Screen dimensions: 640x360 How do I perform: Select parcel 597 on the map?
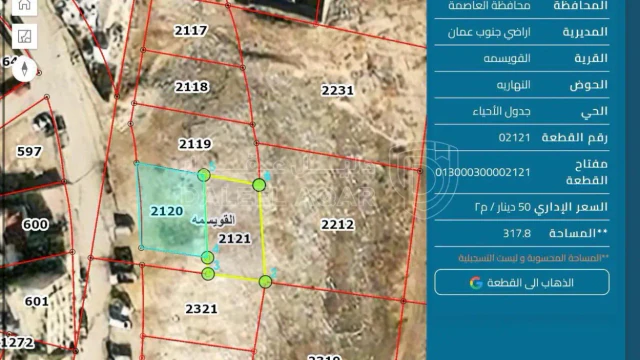point(29,152)
